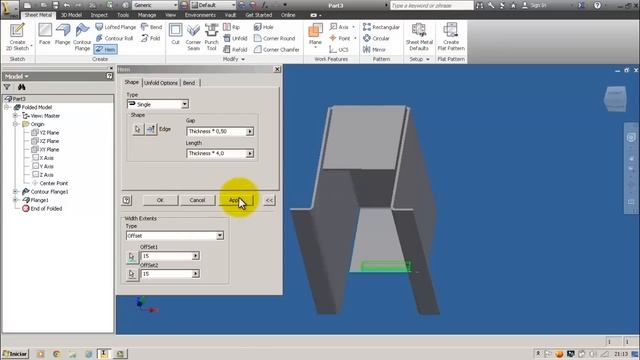The image size is (640, 360).
Task: Open the Model browser dropdown
Action: (x=17, y=76)
